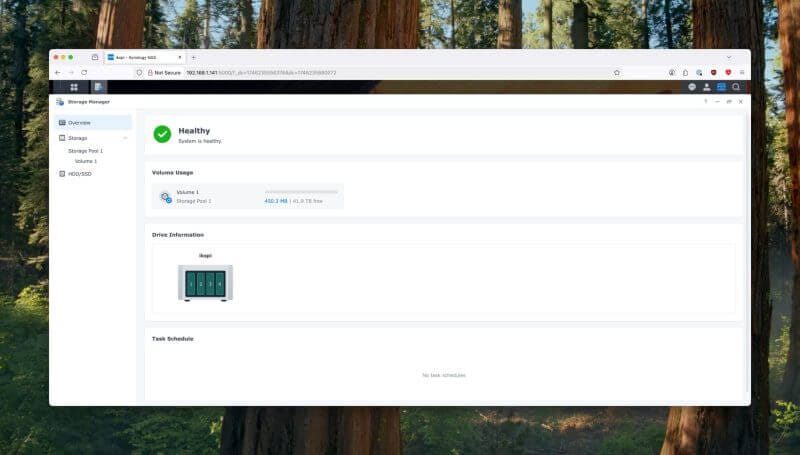Select drive bay 1 in NAS image
The width and height of the screenshot is (800, 455).
pos(191,284)
